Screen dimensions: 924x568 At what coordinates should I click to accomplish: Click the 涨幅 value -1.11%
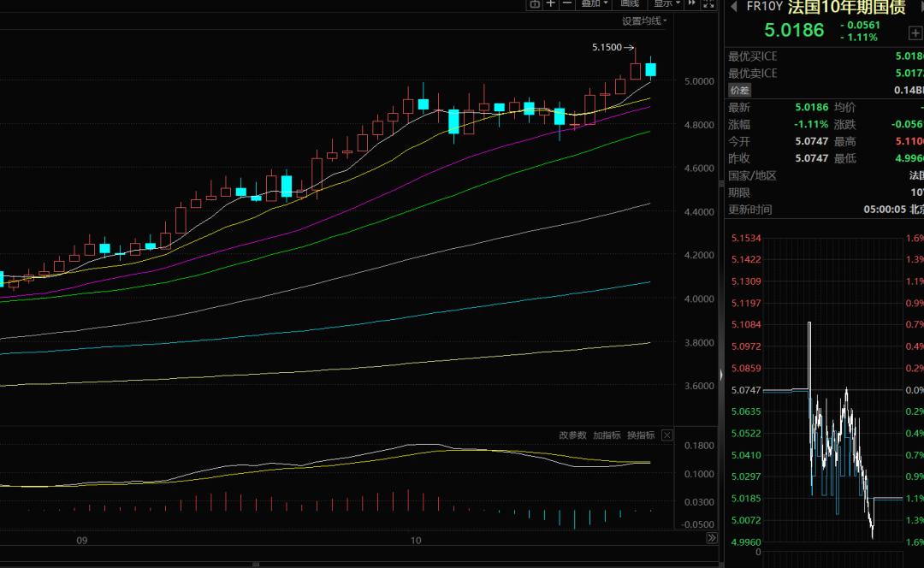(811, 124)
